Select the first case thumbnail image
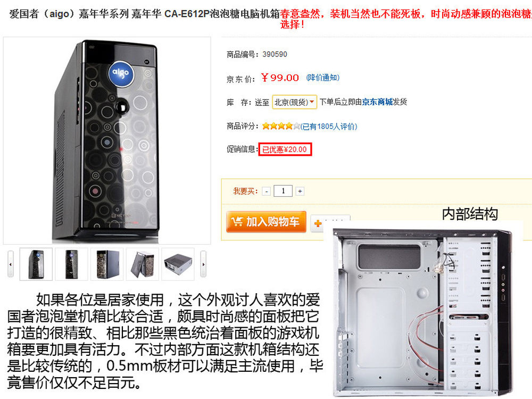This screenshot has width=532, height=399. pos(36,264)
